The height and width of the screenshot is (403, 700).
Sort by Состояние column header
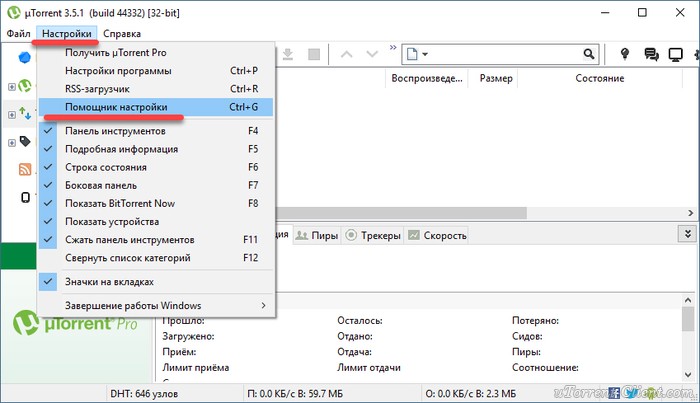[600, 79]
